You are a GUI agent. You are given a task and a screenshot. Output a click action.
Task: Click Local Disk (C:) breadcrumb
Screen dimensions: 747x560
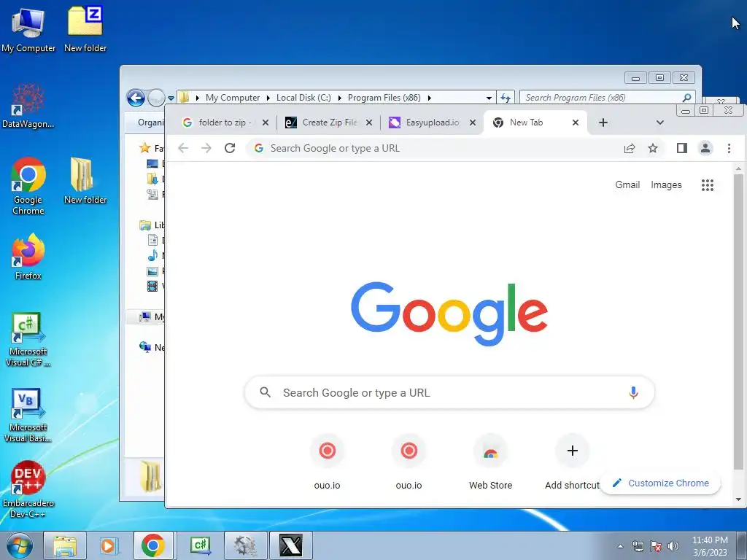[x=303, y=98]
